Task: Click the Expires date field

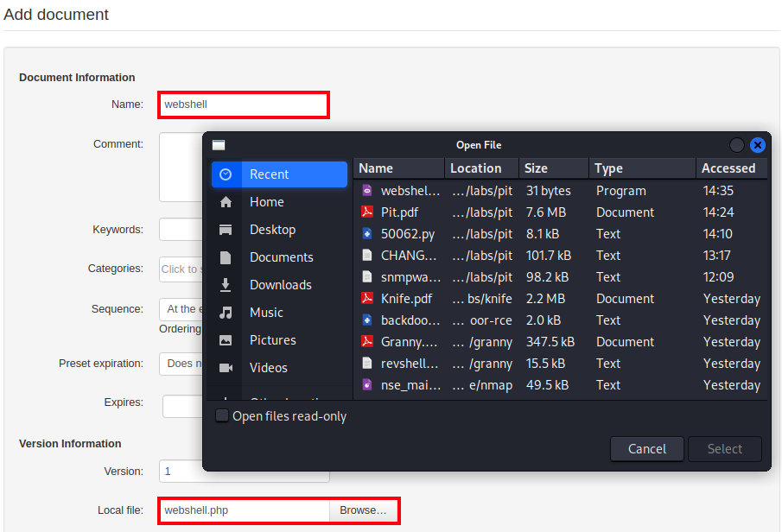Action: [x=182, y=407]
